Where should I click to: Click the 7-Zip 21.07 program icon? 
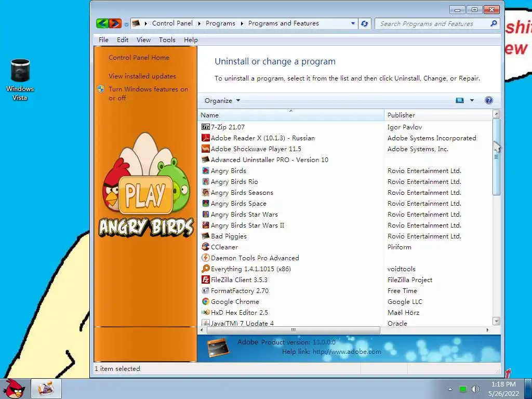tap(206, 127)
